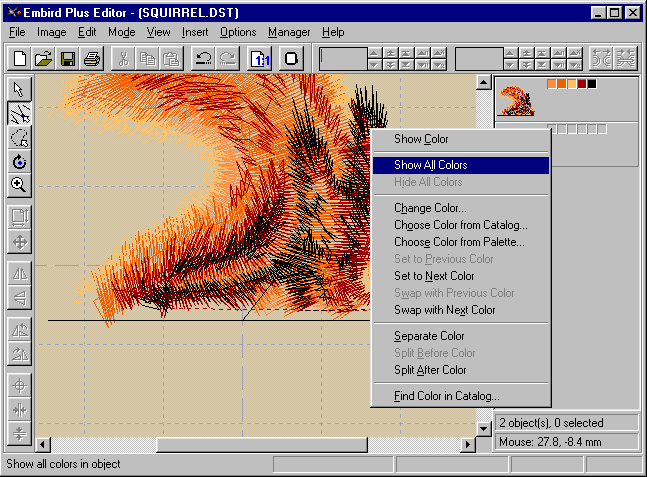Paste with the clipboard toolbar icon
Screen dimensions: 647x477
[x=171, y=59]
